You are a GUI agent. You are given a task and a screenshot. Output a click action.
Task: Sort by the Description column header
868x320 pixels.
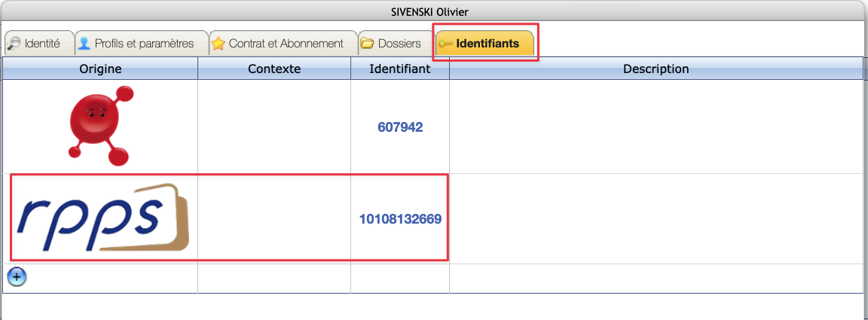pyautogui.click(x=656, y=69)
